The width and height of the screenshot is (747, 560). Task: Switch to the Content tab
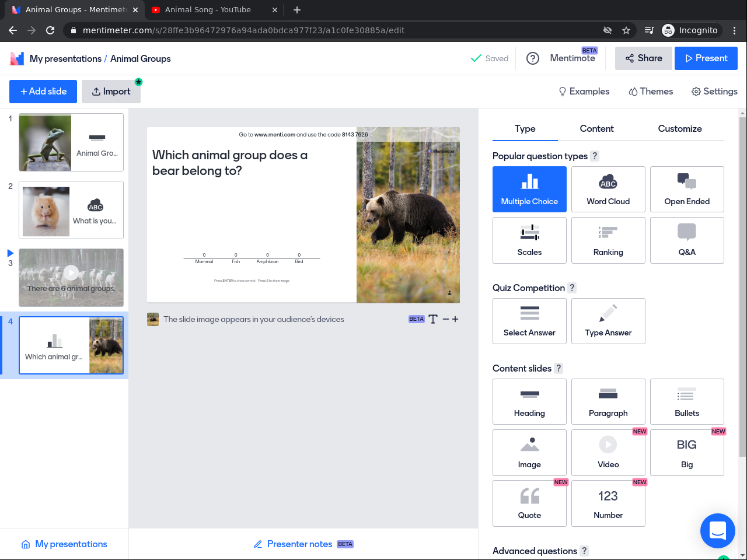tap(596, 129)
